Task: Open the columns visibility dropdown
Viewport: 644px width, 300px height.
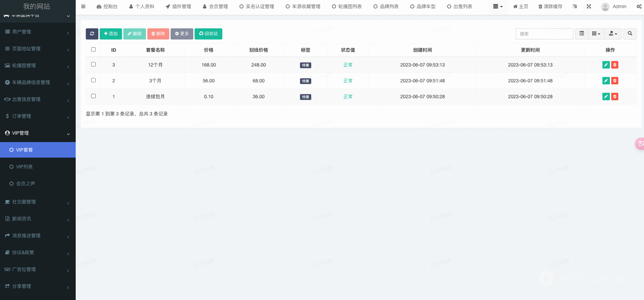Action: tap(596, 34)
